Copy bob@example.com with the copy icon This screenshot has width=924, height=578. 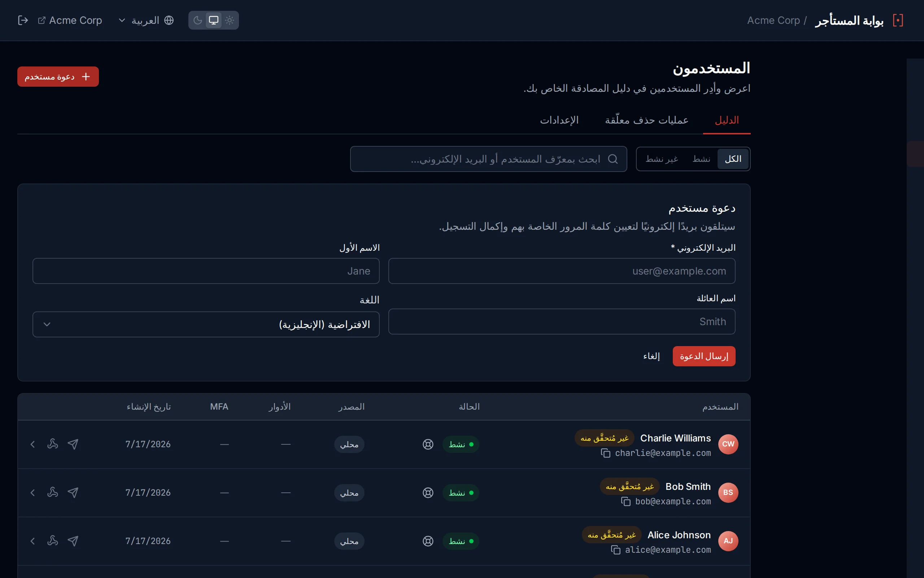626,501
